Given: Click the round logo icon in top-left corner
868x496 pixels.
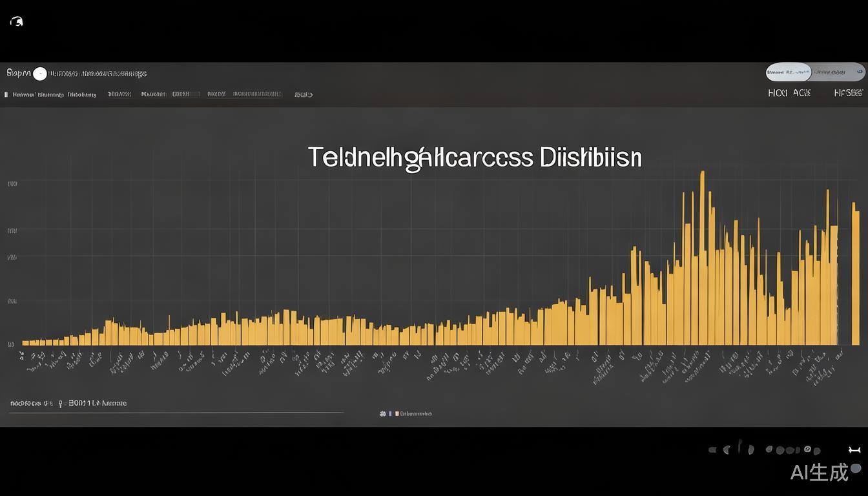Looking at the screenshot, I should [x=17, y=21].
